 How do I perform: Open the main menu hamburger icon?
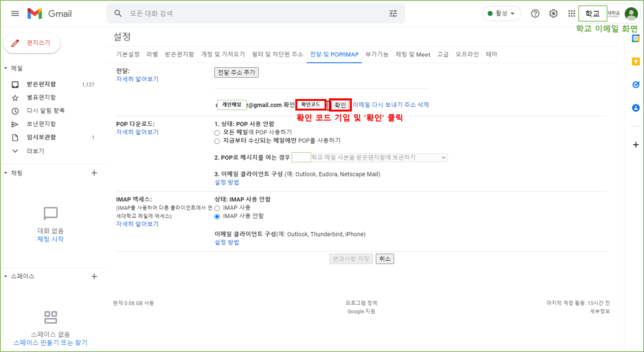pos(15,14)
